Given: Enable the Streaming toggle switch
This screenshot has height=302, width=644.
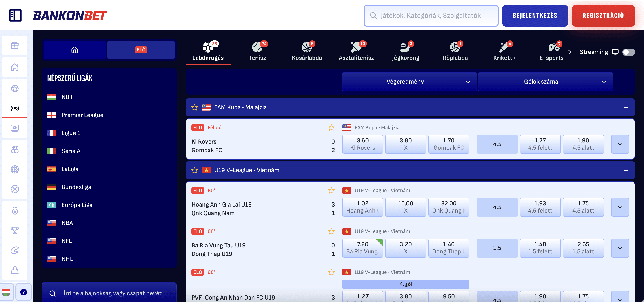Looking at the screenshot, I should tap(628, 52).
